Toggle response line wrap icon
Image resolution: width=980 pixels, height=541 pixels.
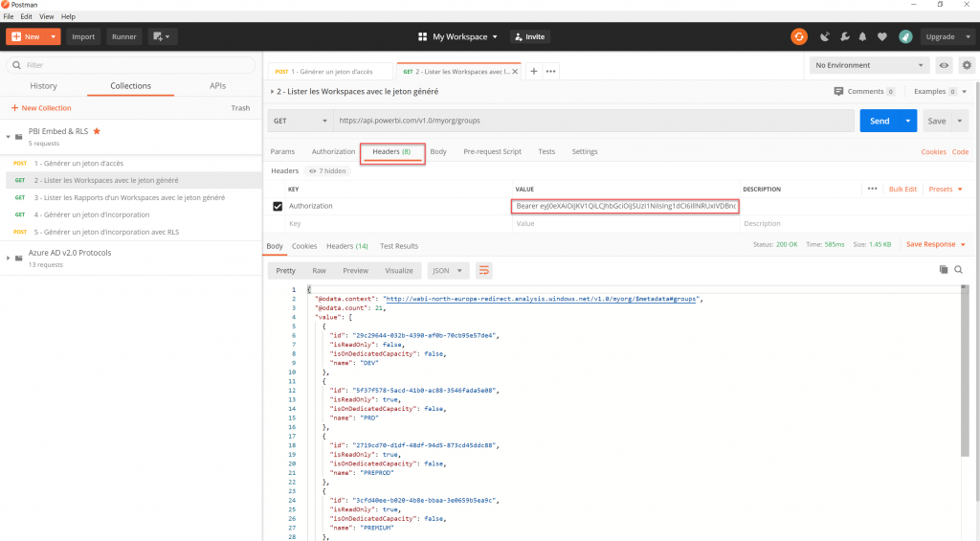coord(483,271)
